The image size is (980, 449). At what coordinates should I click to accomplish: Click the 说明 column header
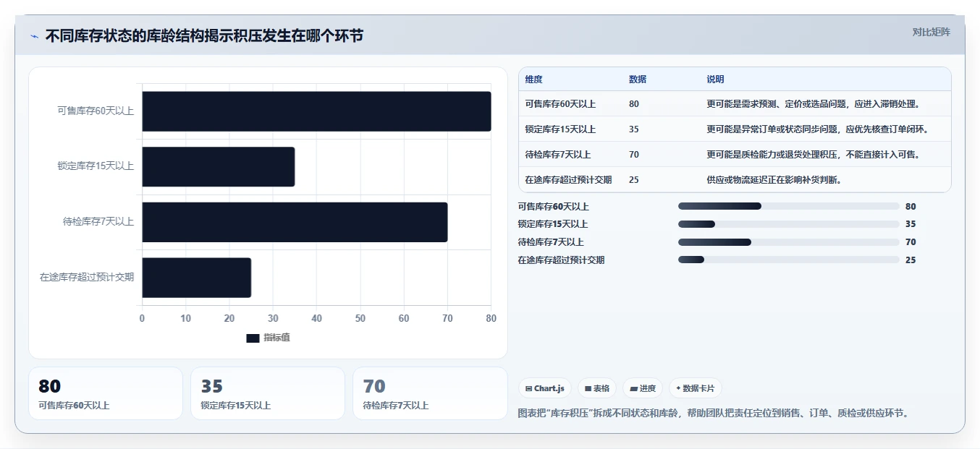pyautogui.click(x=715, y=80)
